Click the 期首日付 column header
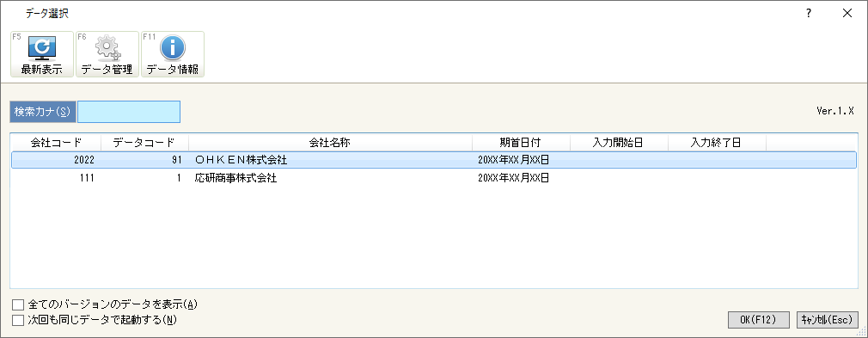Viewport: 868px width, 338px height. point(520,143)
